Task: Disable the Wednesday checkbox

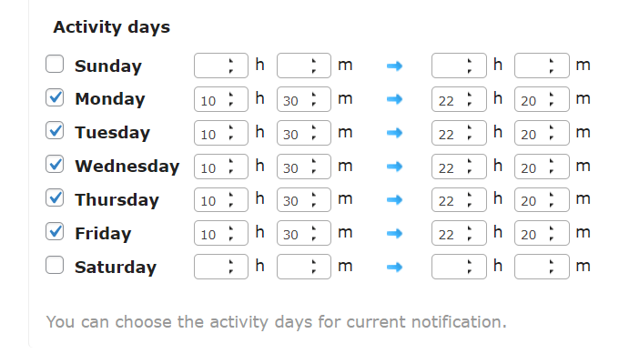Action: tap(55, 166)
